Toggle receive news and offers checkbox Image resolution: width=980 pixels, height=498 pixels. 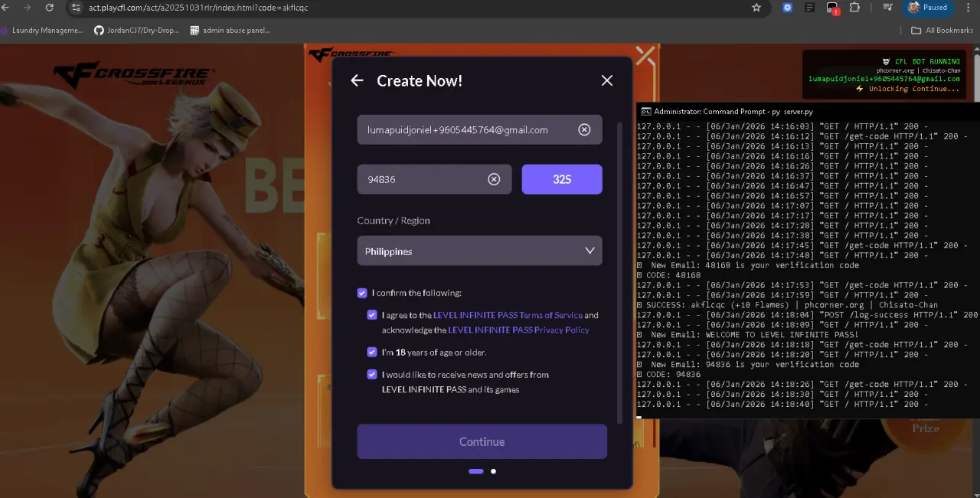coord(372,375)
